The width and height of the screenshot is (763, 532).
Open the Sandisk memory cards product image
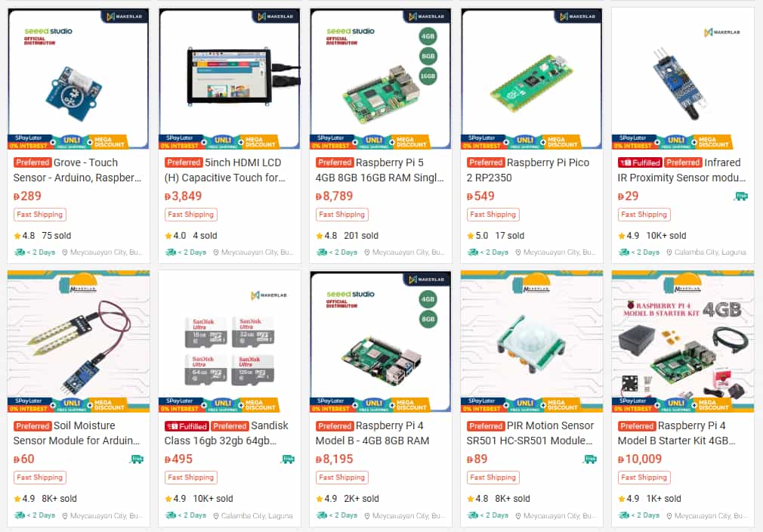tap(230, 342)
